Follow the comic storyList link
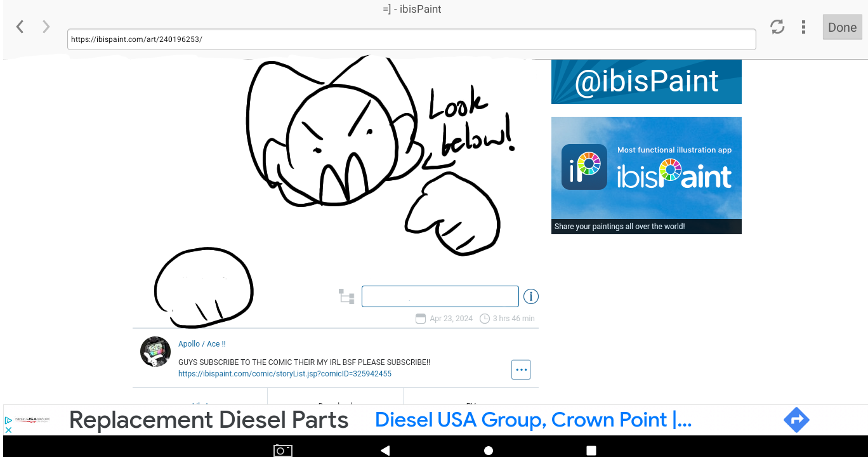The width and height of the screenshot is (868, 457). (x=285, y=374)
